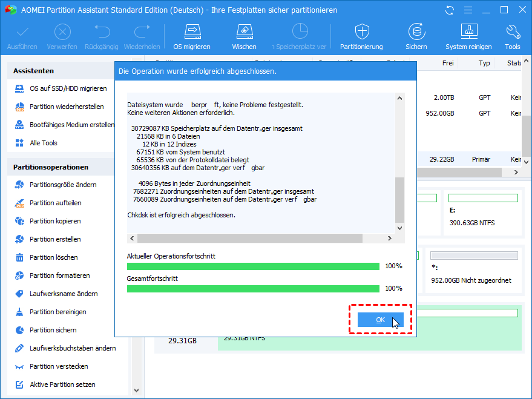
Task: Click partition list scroll up arrow
Action: click(526, 61)
